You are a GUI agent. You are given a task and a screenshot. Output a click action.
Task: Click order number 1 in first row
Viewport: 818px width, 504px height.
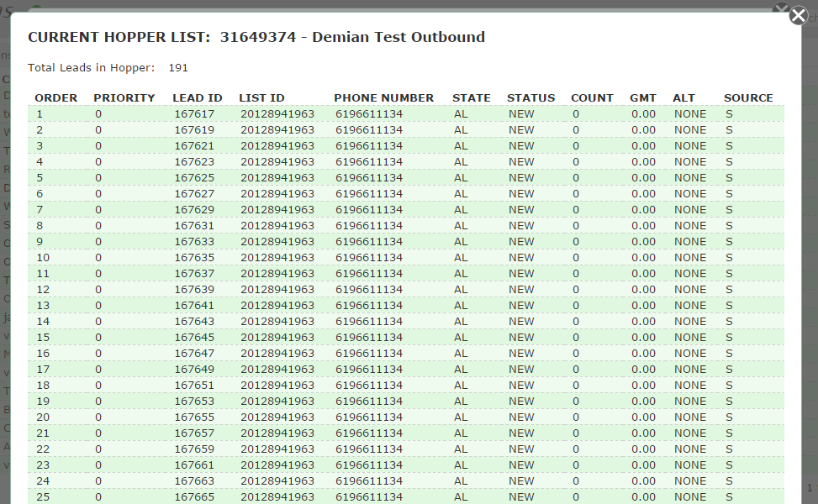tap(40, 114)
